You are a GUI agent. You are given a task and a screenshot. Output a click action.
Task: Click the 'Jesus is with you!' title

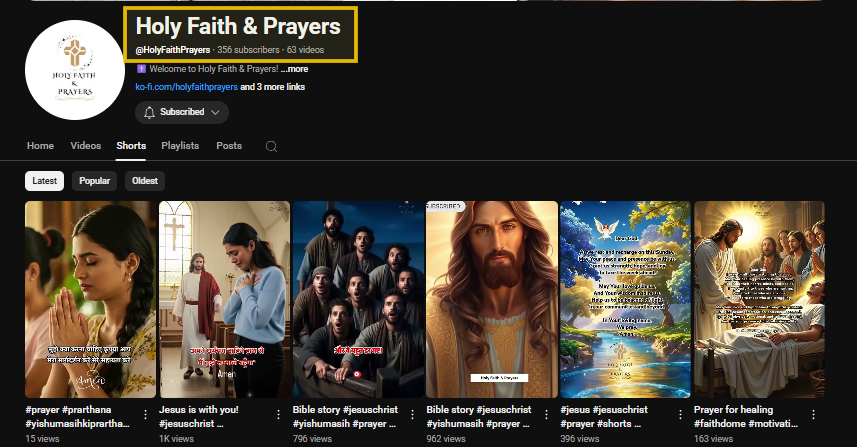[199, 416]
